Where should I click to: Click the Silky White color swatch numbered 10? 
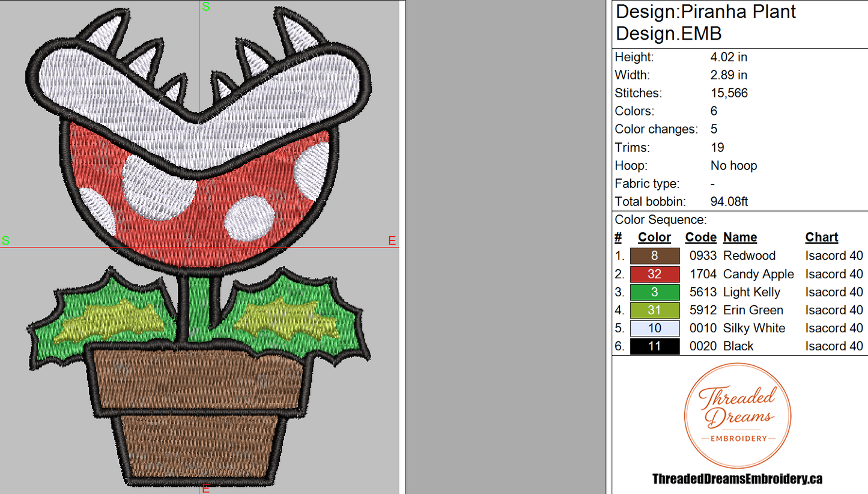(x=655, y=328)
